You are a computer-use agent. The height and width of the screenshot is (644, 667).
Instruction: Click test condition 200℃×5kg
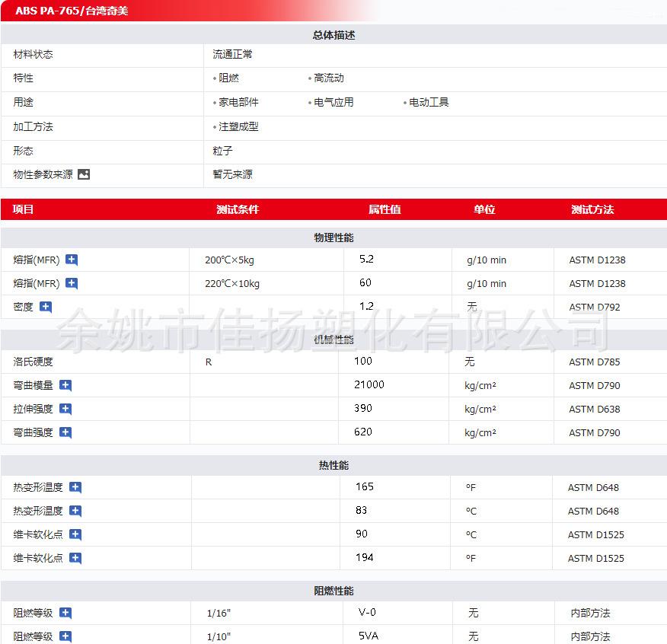click(x=229, y=260)
